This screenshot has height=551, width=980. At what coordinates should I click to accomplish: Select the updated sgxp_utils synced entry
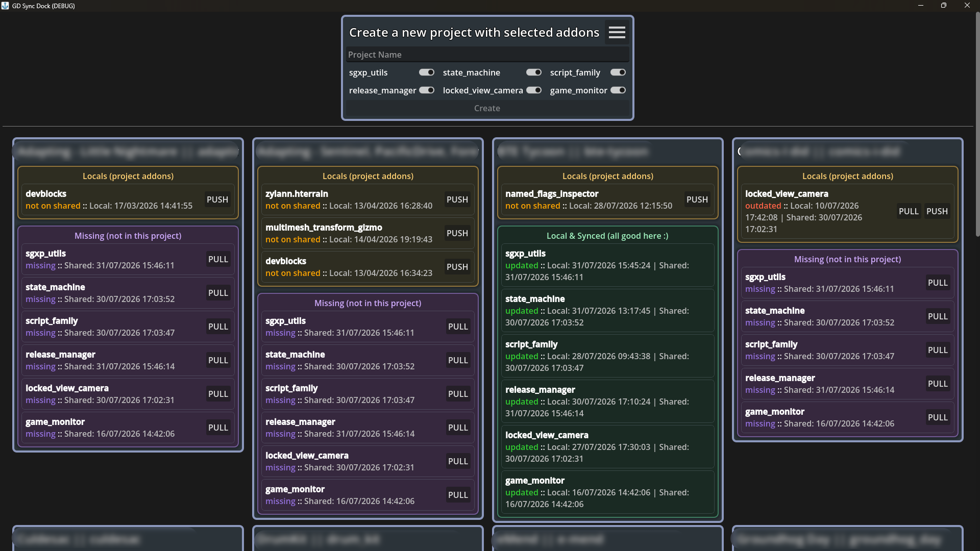607,265
